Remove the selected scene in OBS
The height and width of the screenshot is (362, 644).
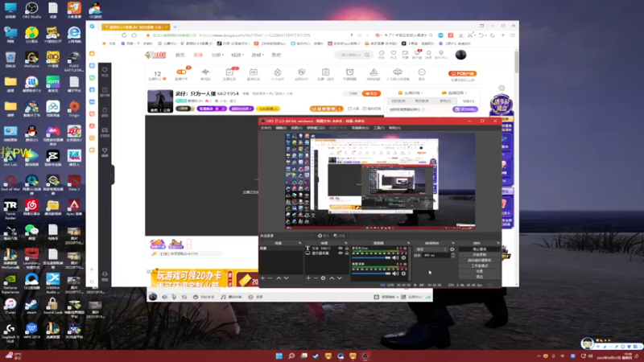[x=270, y=278]
